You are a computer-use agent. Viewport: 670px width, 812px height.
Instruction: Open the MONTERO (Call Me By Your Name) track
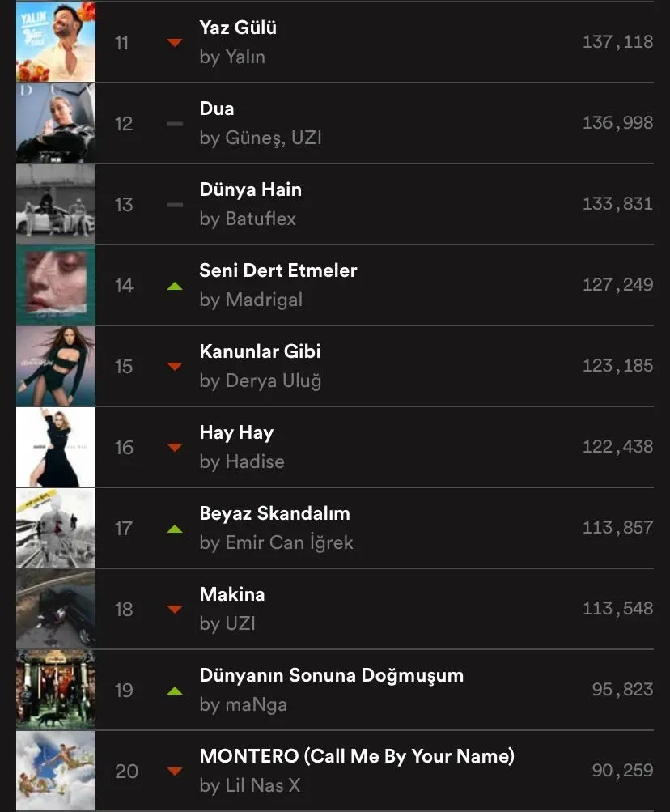(358, 757)
